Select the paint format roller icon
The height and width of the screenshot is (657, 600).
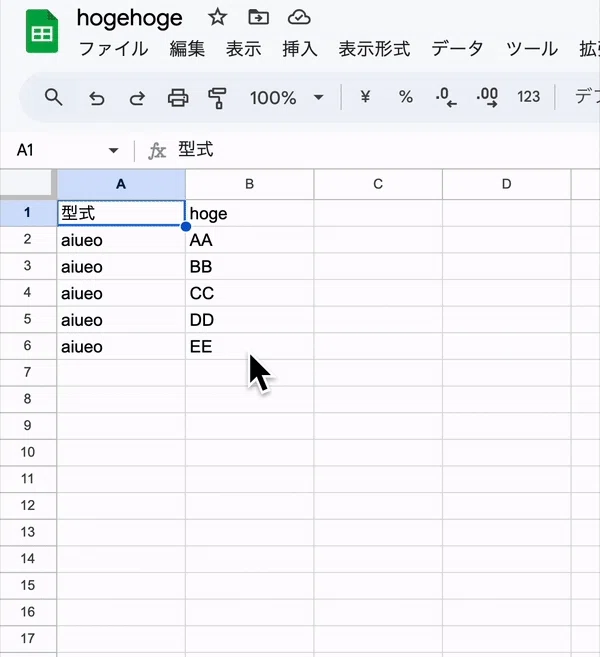tap(217, 98)
